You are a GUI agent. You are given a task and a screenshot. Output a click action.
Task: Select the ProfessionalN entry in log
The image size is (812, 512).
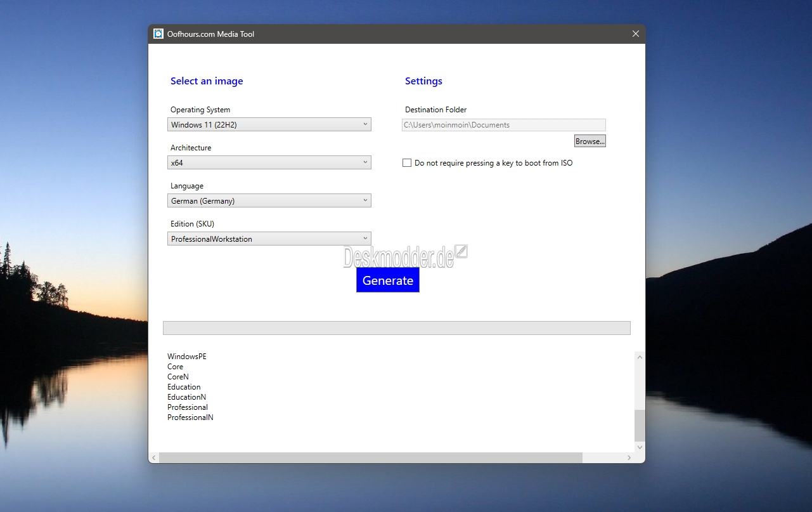pyautogui.click(x=190, y=417)
